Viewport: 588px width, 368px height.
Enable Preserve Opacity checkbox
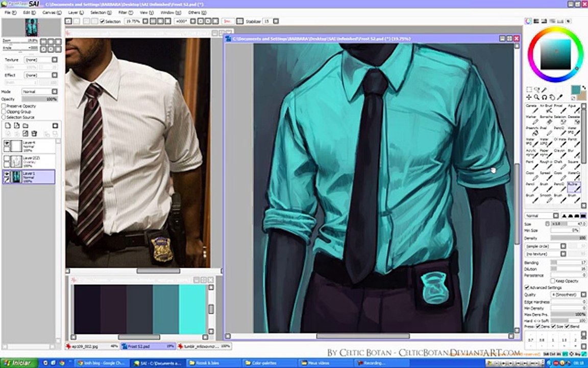click(x=4, y=106)
